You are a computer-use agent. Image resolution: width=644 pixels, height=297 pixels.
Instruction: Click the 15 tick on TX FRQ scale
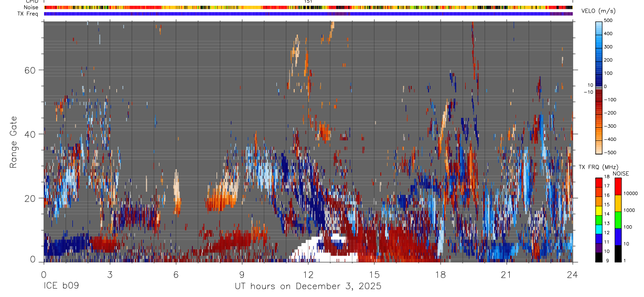[x=607, y=205]
